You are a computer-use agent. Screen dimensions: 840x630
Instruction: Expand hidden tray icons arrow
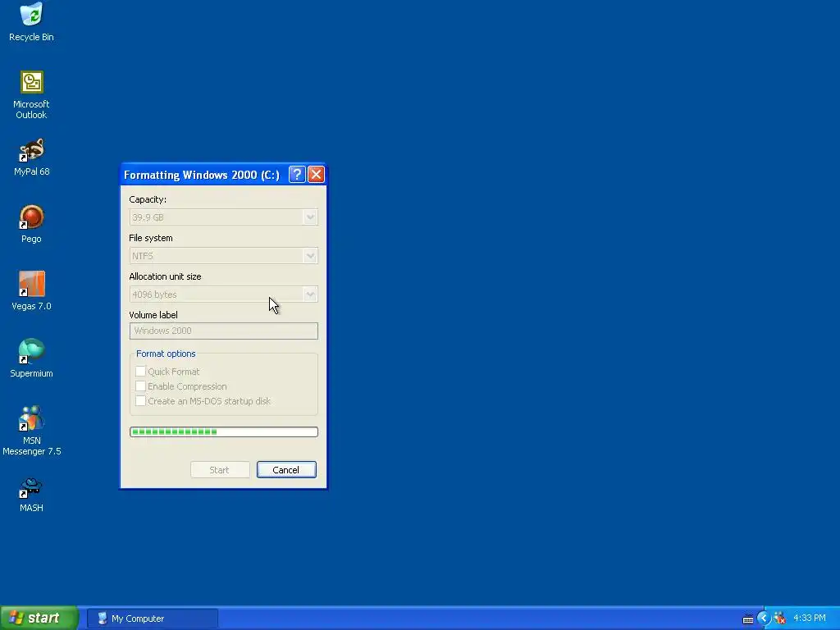pos(764,619)
